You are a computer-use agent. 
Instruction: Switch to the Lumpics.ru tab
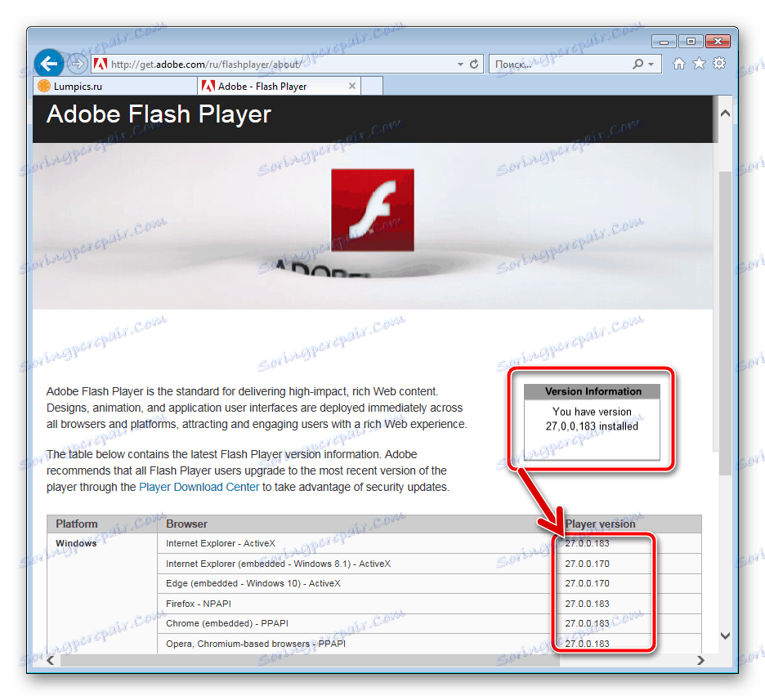(x=114, y=85)
